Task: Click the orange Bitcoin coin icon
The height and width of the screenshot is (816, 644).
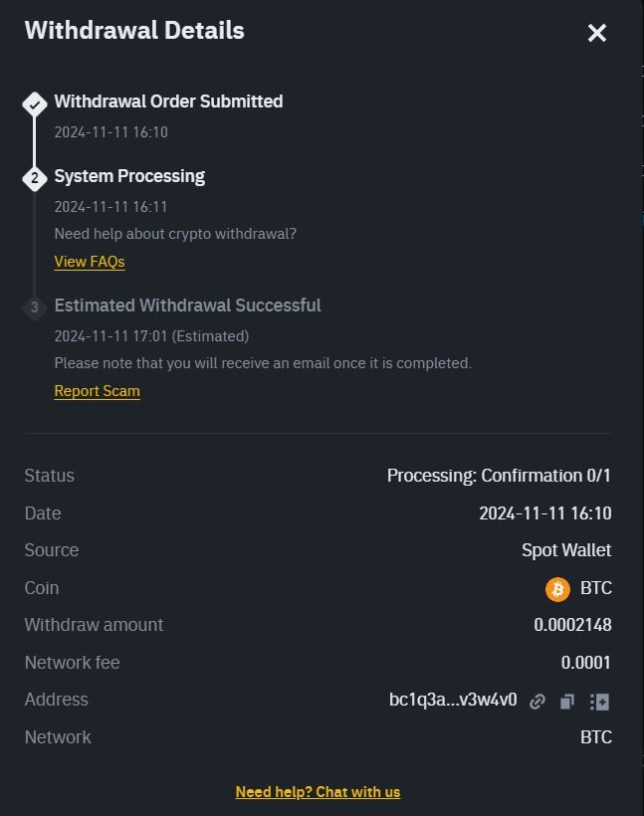Action: click(557, 590)
